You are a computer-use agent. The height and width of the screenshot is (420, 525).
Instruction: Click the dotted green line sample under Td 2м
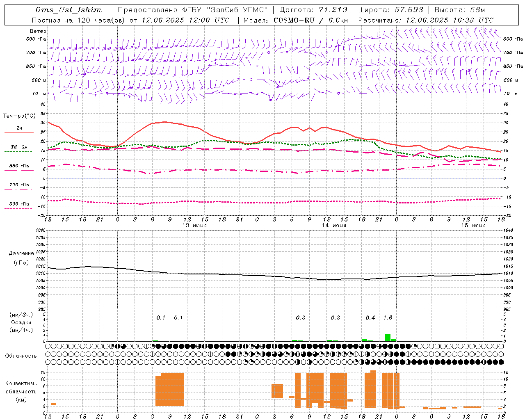[19, 152]
